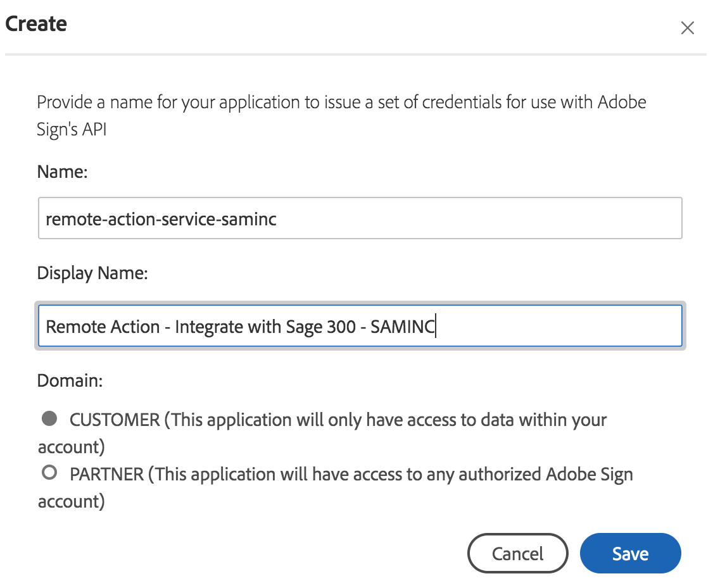Screen dimensions: 713x588
Task: Click the "Display Name:" label
Action: [92, 273]
